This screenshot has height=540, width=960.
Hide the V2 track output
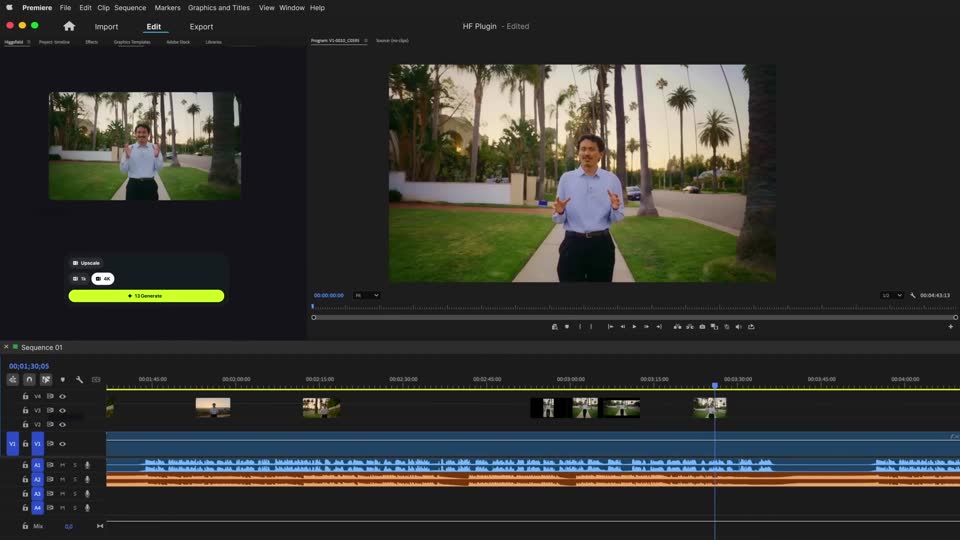[x=62, y=424]
